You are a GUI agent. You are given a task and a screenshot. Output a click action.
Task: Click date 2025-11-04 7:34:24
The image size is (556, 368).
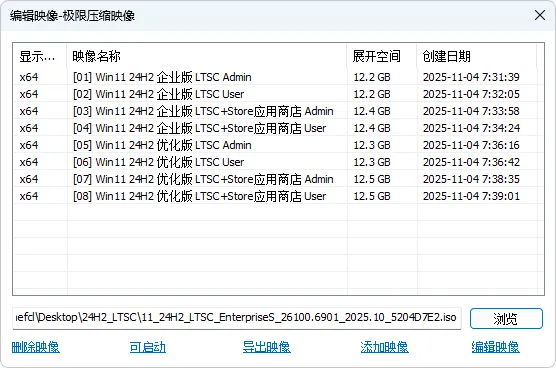(471, 128)
